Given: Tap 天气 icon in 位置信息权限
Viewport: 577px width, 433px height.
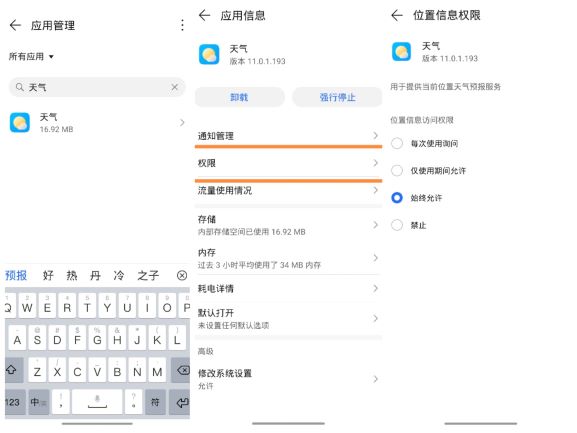Looking at the screenshot, I should pyautogui.click(x=401, y=52).
